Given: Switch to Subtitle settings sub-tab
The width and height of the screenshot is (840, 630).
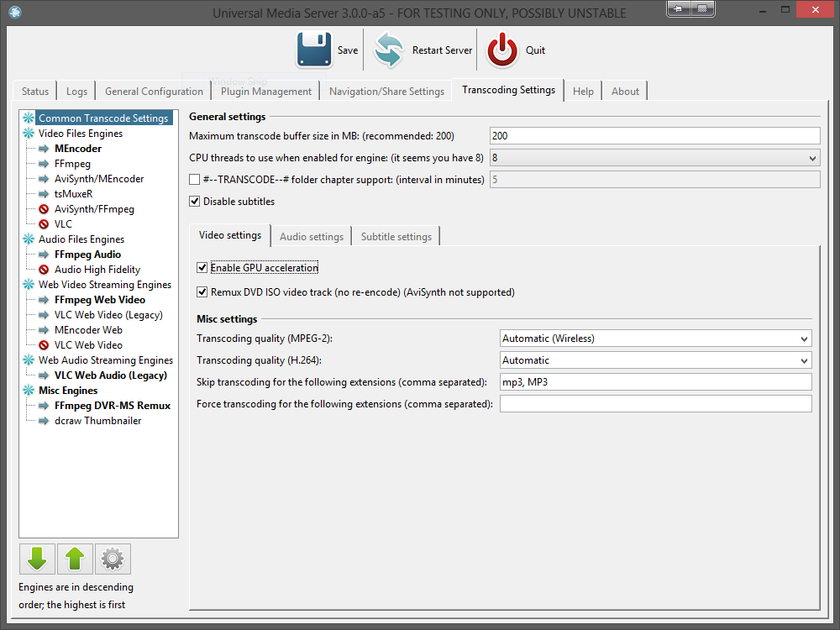Looking at the screenshot, I should (x=396, y=237).
